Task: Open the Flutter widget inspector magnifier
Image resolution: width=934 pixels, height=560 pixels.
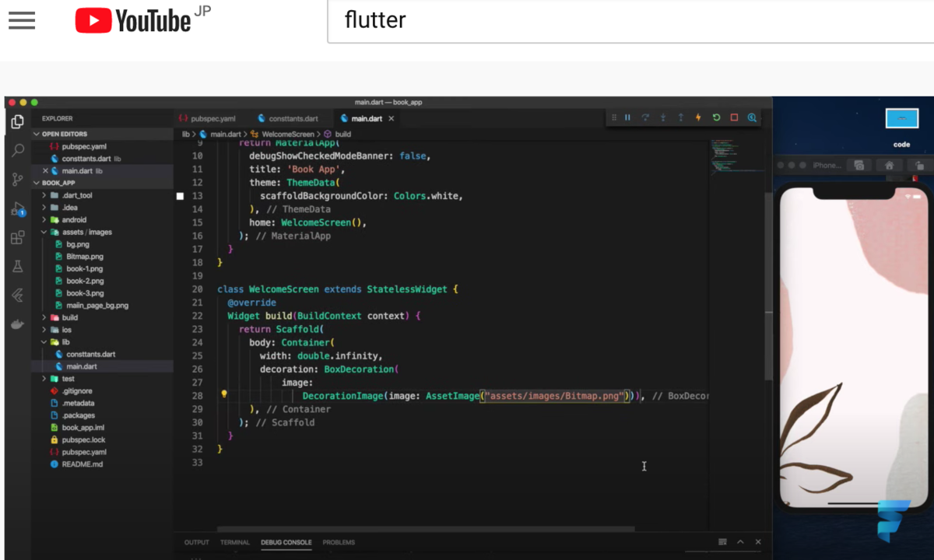Action: [752, 117]
